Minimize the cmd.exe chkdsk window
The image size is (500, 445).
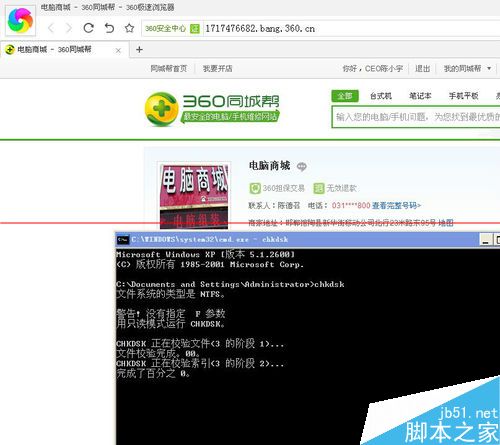(x=486, y=240)
